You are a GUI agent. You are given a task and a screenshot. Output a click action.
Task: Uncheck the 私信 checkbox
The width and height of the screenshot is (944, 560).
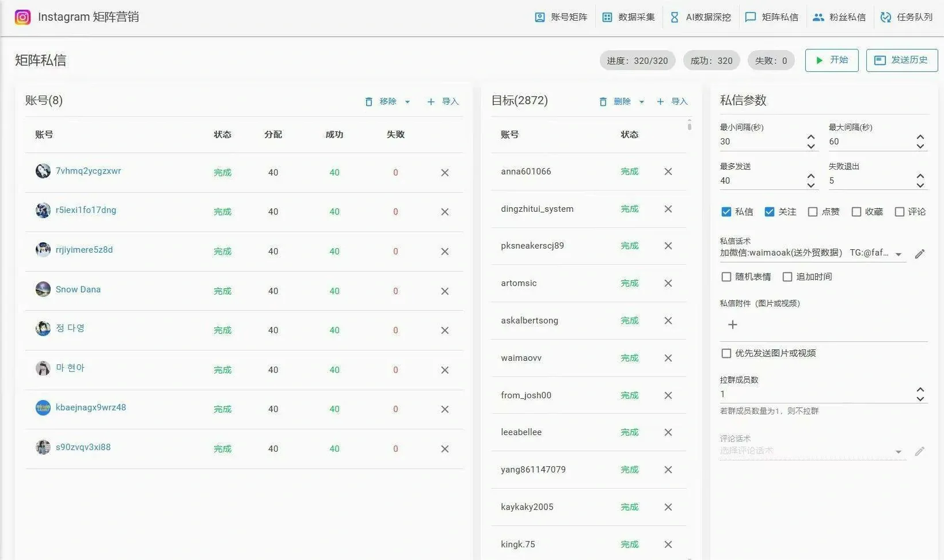point(726,211)
